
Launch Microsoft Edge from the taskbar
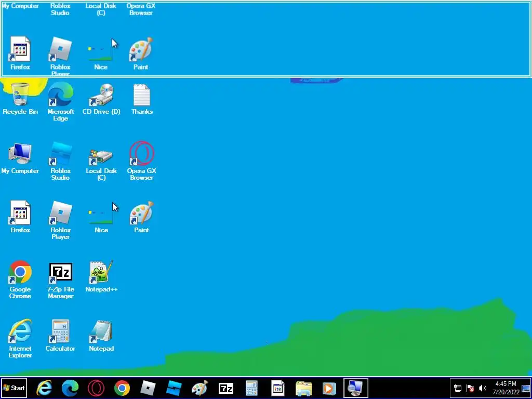coord(70,388)
